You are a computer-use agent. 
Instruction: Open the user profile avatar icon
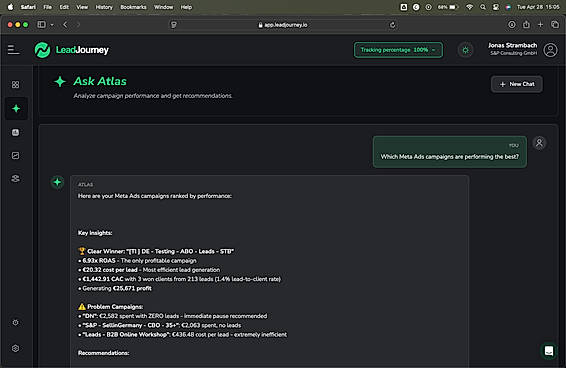tap(550, 50)
